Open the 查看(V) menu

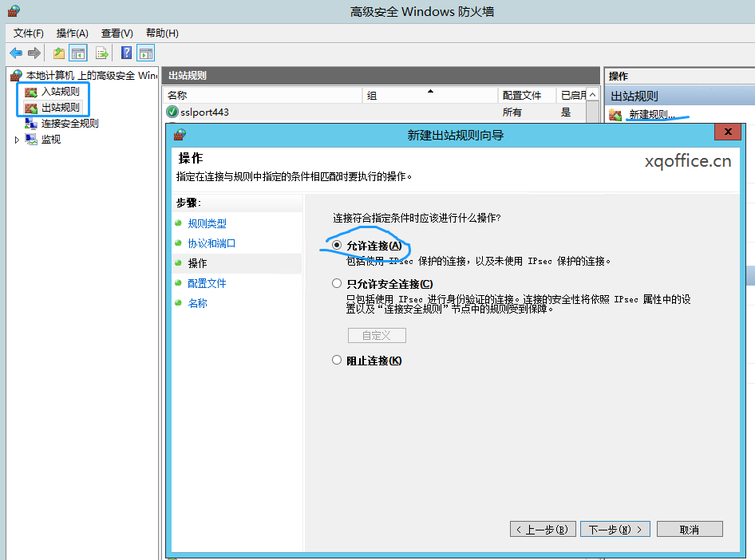[x=117, y=34]
